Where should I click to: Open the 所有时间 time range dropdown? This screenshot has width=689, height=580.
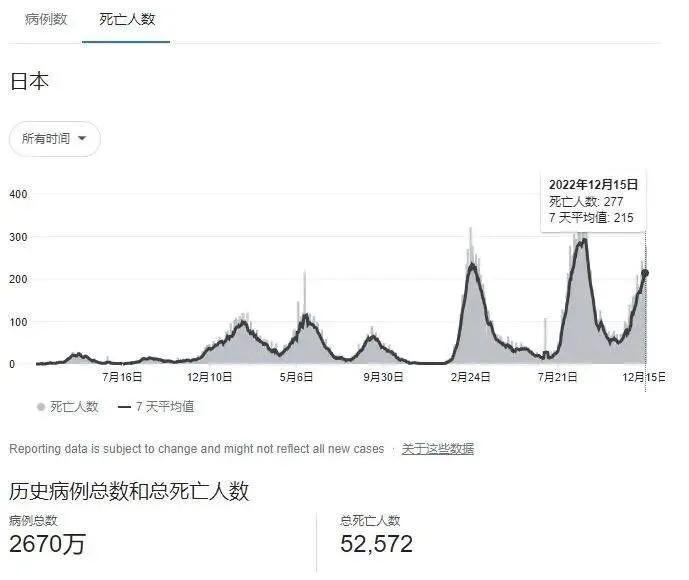[55, 139]
